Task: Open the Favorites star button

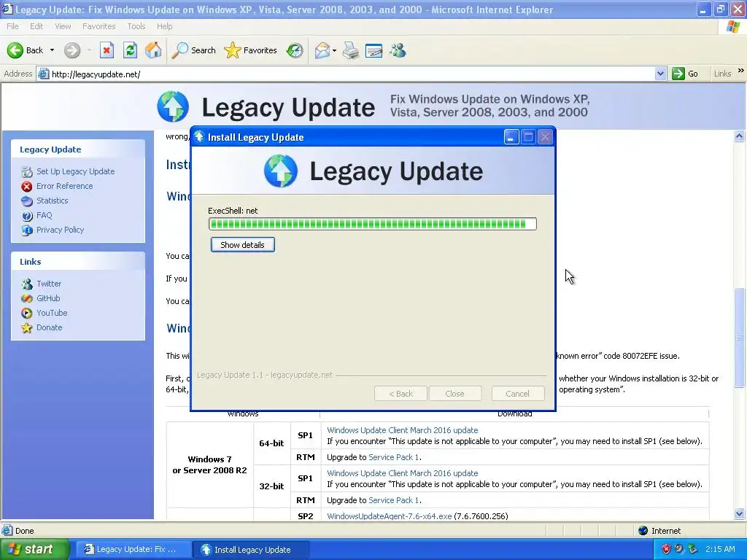Action: point(251,50)
